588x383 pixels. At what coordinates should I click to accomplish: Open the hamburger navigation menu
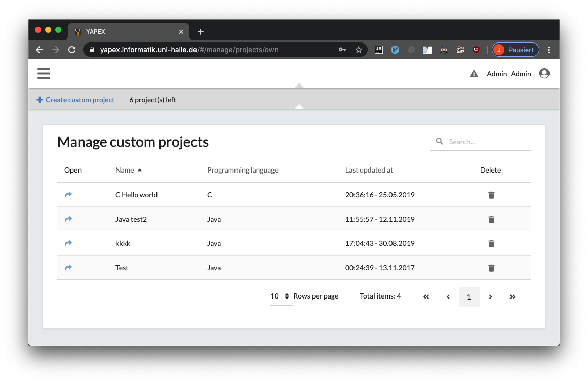coord(44,74)
